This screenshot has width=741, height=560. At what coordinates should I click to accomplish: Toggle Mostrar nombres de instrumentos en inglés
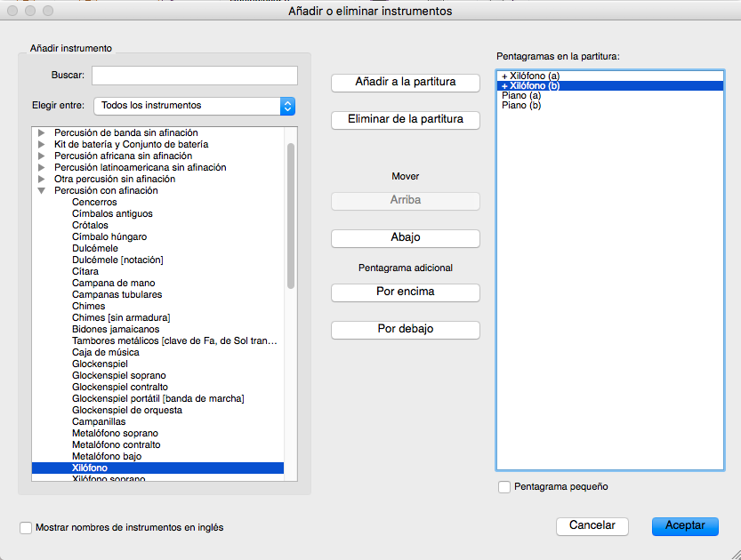pos(26,528)
